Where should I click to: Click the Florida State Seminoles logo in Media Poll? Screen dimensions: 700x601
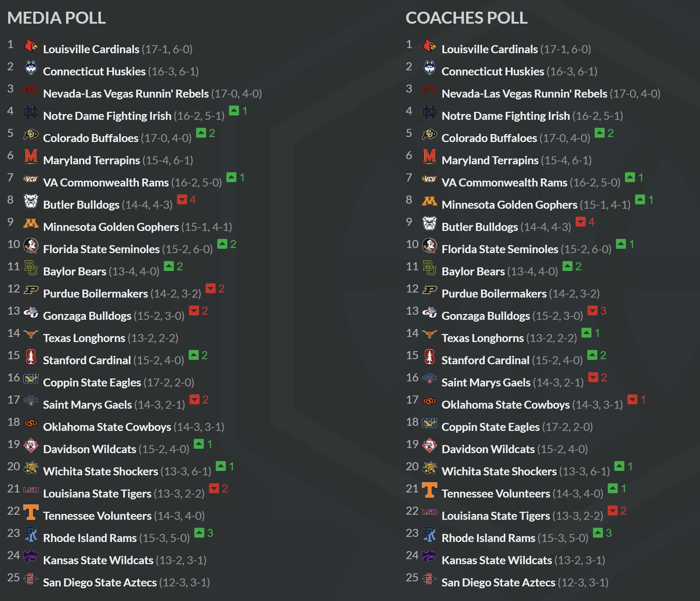tap(31, 246)
